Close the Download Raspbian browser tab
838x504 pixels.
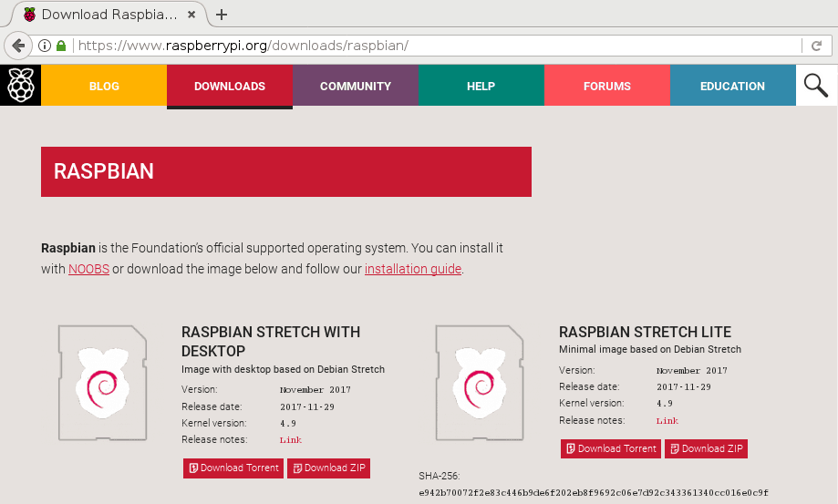(x=191, y=15)
